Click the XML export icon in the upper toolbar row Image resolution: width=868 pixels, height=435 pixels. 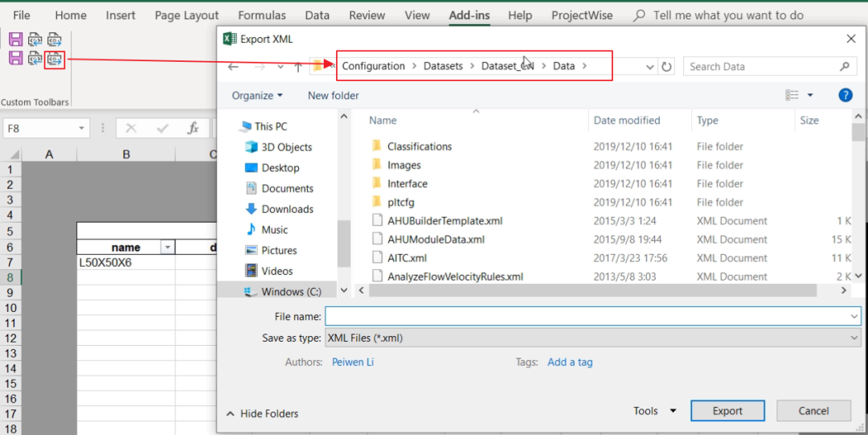55,39
